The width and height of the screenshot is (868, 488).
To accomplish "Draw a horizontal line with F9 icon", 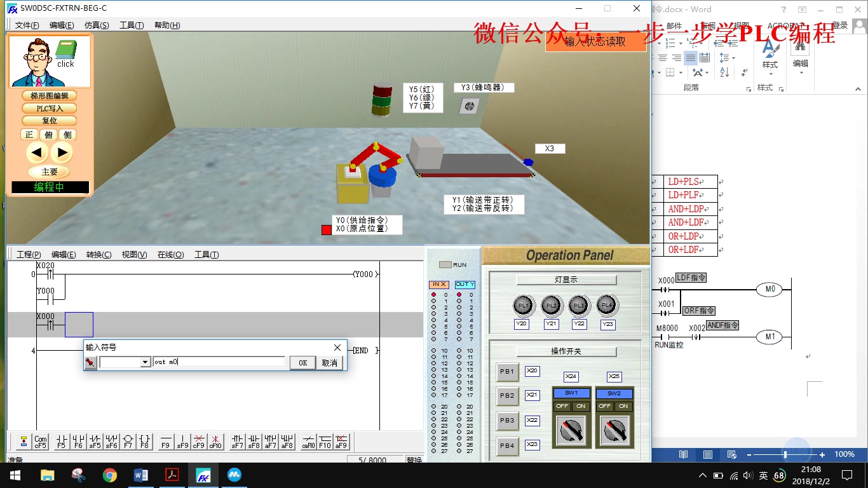I will pyautogui.click(x=165, y=442).
